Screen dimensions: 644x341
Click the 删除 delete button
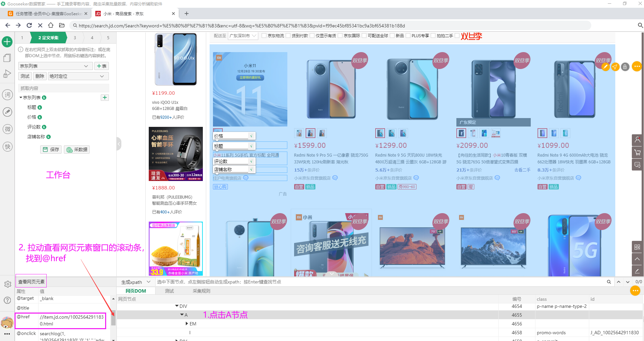40,76
